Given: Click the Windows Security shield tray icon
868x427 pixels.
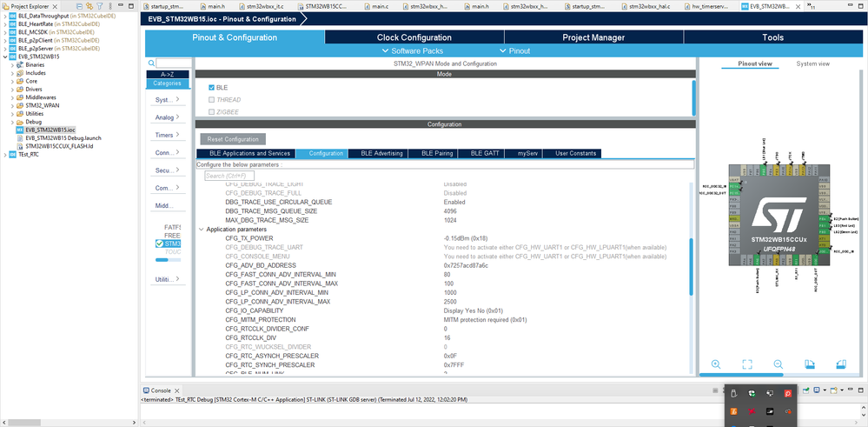Looking at the screenshot, I should (752, 393).
